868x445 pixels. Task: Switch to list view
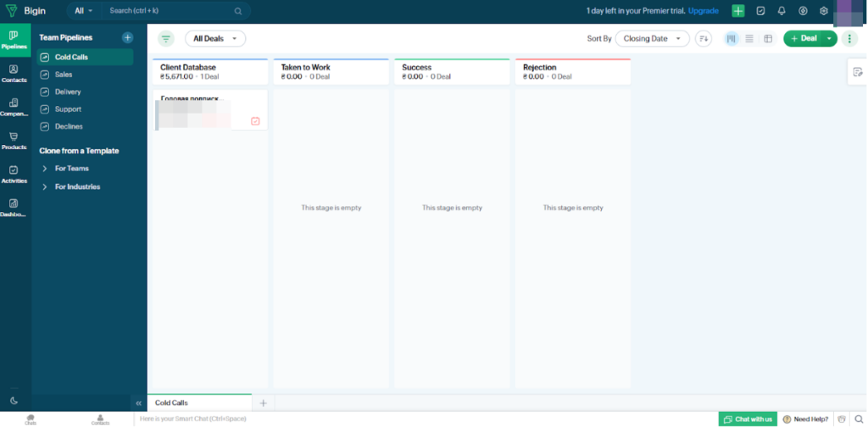(749, 38)
